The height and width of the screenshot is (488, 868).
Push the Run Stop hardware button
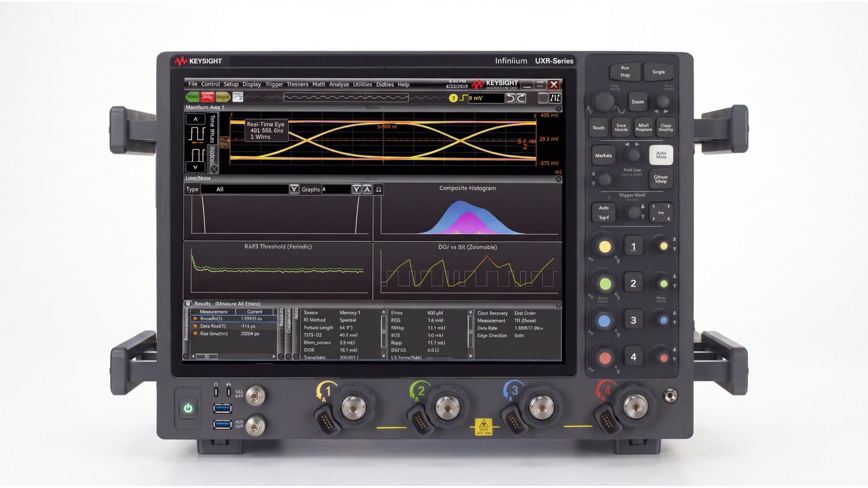point(625,72)
